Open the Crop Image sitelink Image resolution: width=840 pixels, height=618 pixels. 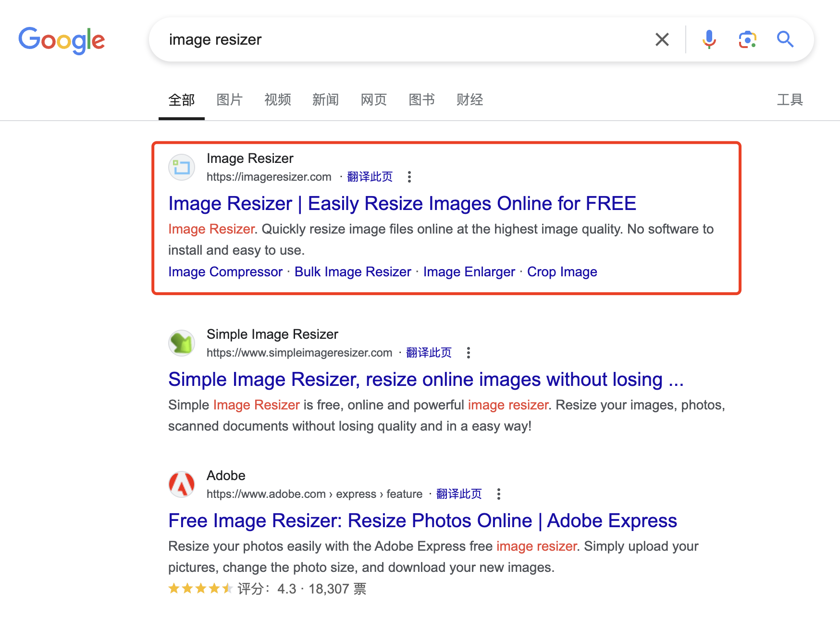pyautogui.click(x=562, y=272)
